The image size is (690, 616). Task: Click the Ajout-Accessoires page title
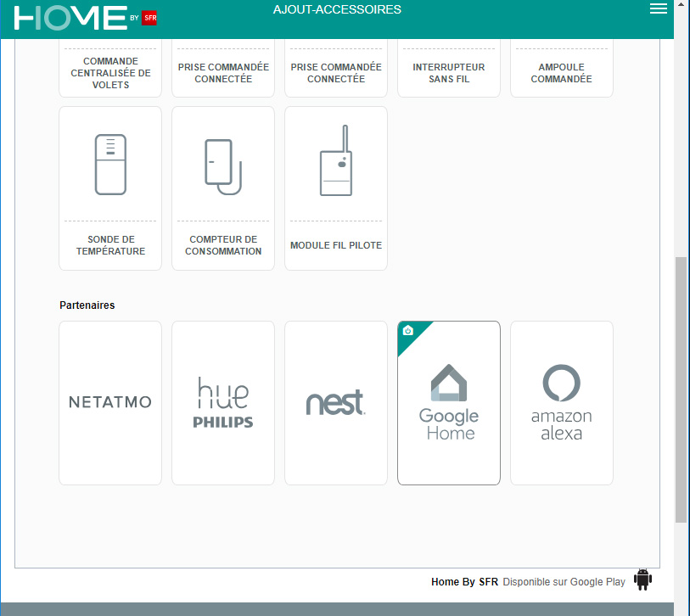[x=337, y=10]
